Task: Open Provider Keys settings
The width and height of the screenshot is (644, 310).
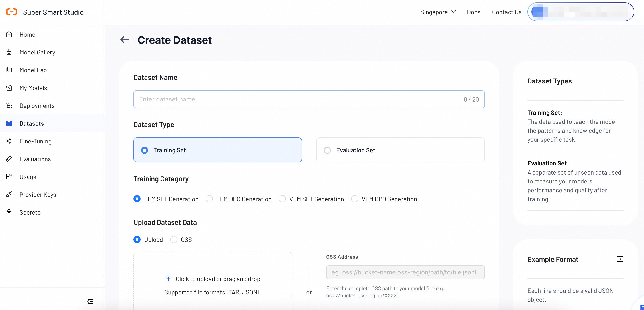Action: point(52,195)
